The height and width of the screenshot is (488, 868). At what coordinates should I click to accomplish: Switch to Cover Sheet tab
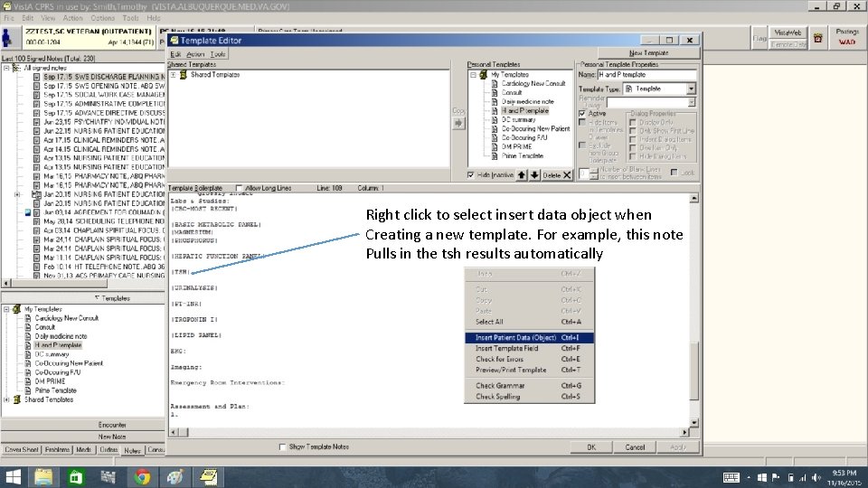pos(22,450)
